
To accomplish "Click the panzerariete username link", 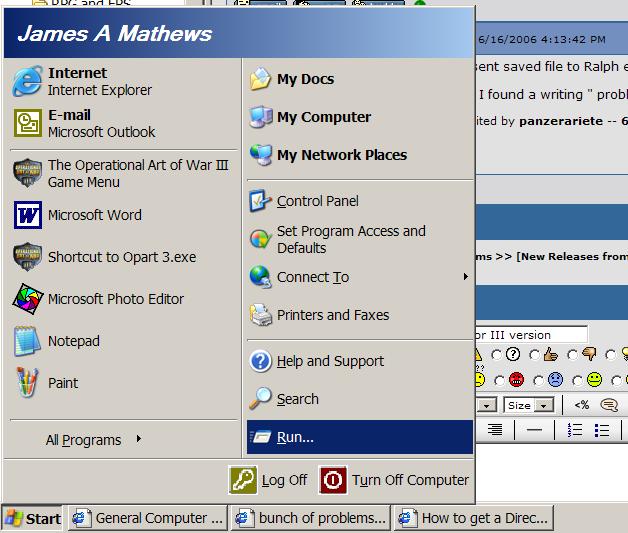I will (561, 121).
